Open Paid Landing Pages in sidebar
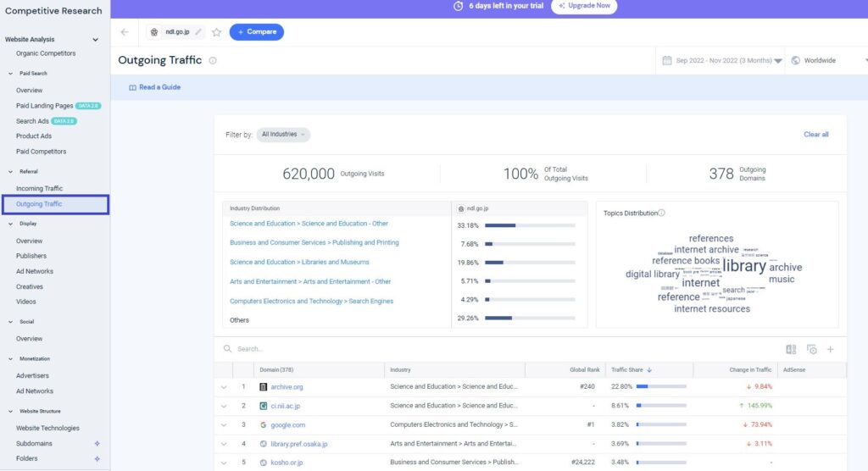The image size is (868, 471). click(44, 106)
